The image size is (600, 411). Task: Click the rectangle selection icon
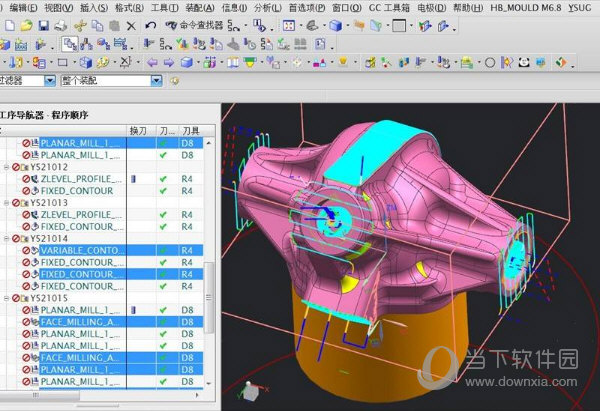[62, 62]
